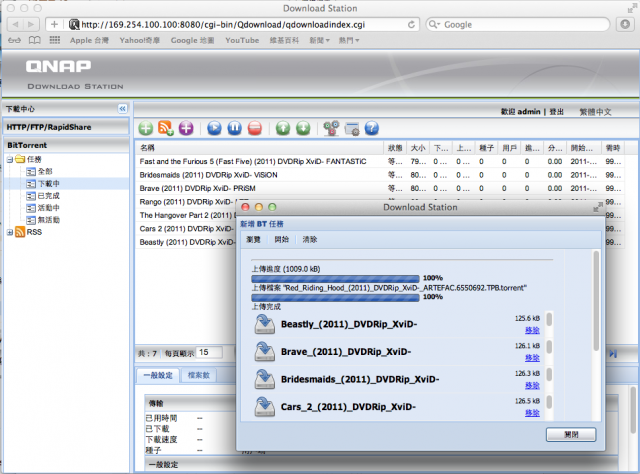Screen dimensions: 640x474
Task: Open the Apple 台灣 bookmark
Action: point(89,40)
